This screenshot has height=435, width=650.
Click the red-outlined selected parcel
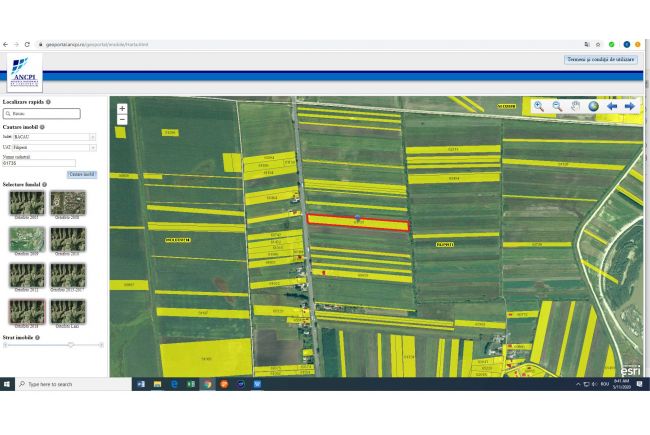pyautogui.click(x=359, y=223)
